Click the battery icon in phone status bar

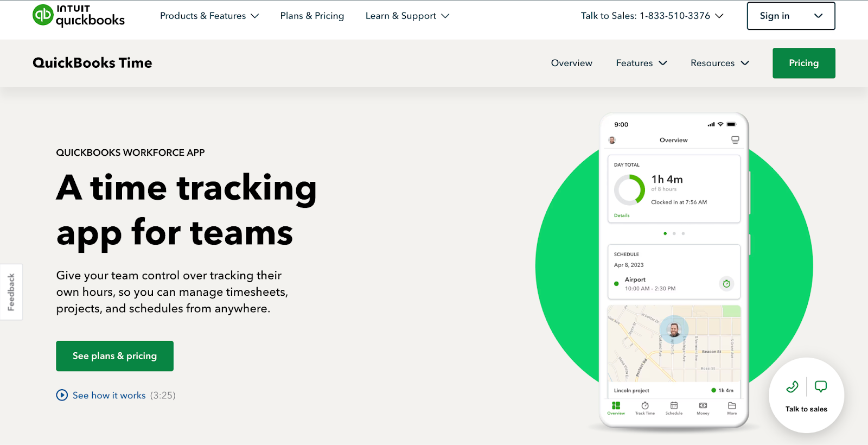click(731, 124)
